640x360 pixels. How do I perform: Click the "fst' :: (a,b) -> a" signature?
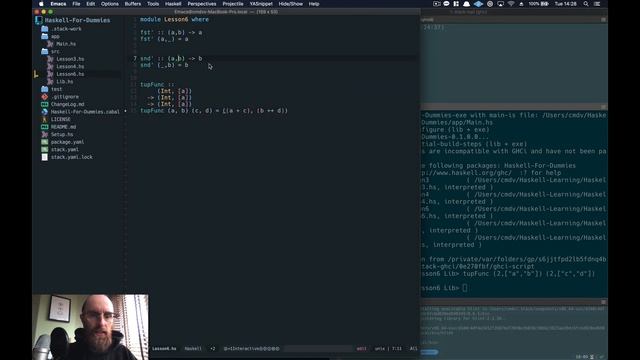(x=171, y=32)
